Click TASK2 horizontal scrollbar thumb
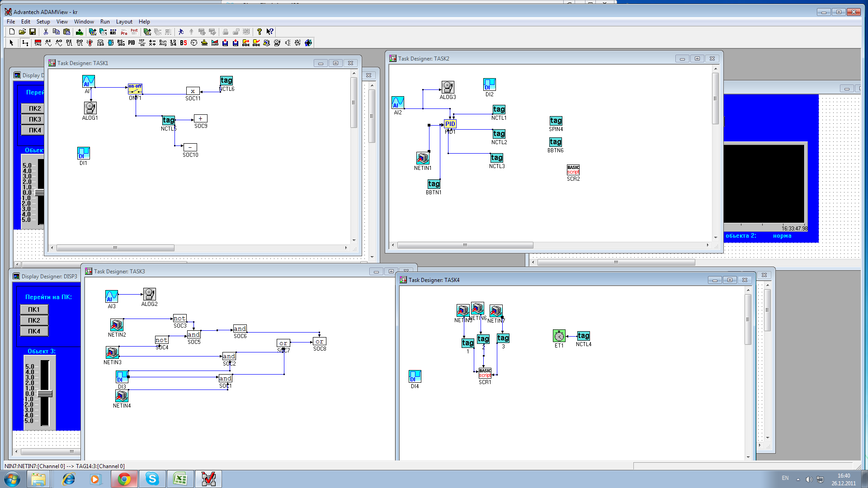Image resolution: width=868 pixels, height=488 pixels. [x=465, y=245]
